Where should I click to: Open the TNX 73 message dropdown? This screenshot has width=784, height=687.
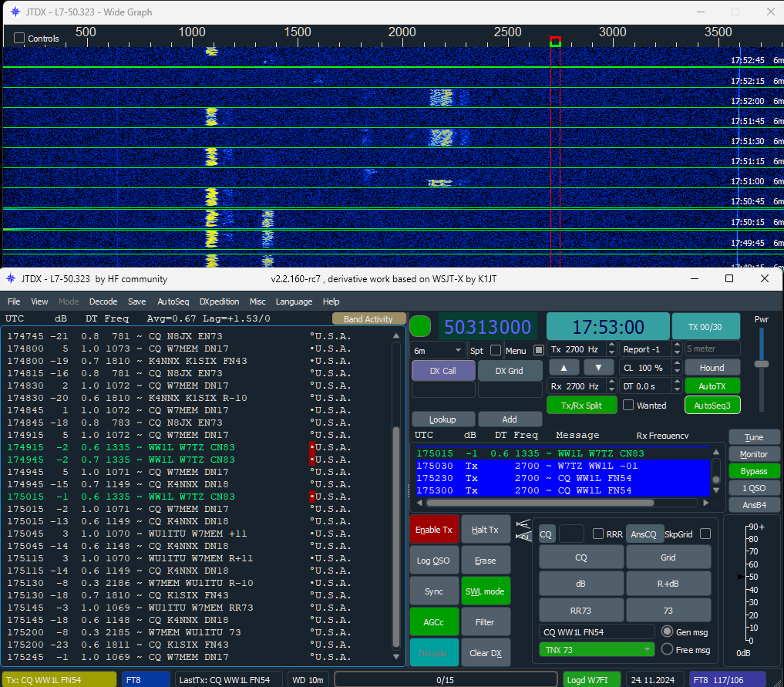click(x=597, y=649)
